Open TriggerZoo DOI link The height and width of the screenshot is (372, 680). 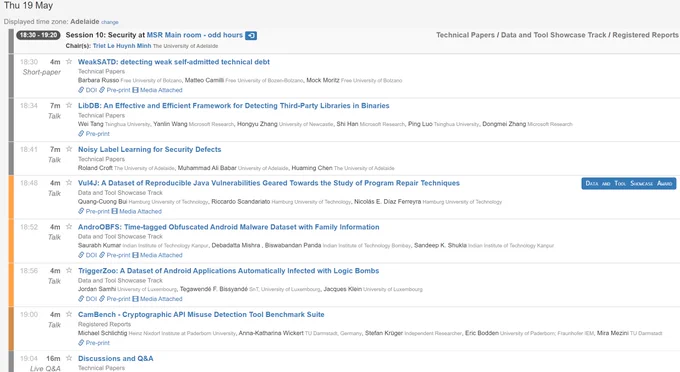tap(88, 299)
